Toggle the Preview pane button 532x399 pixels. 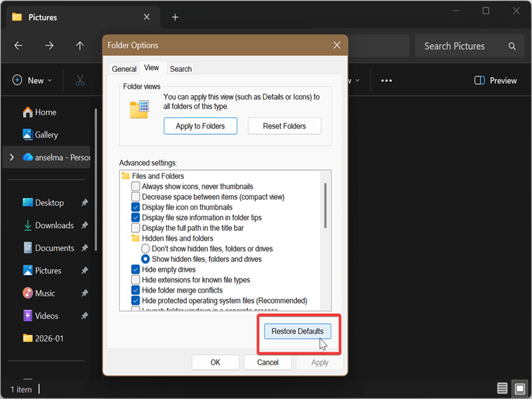coord(495,80)
